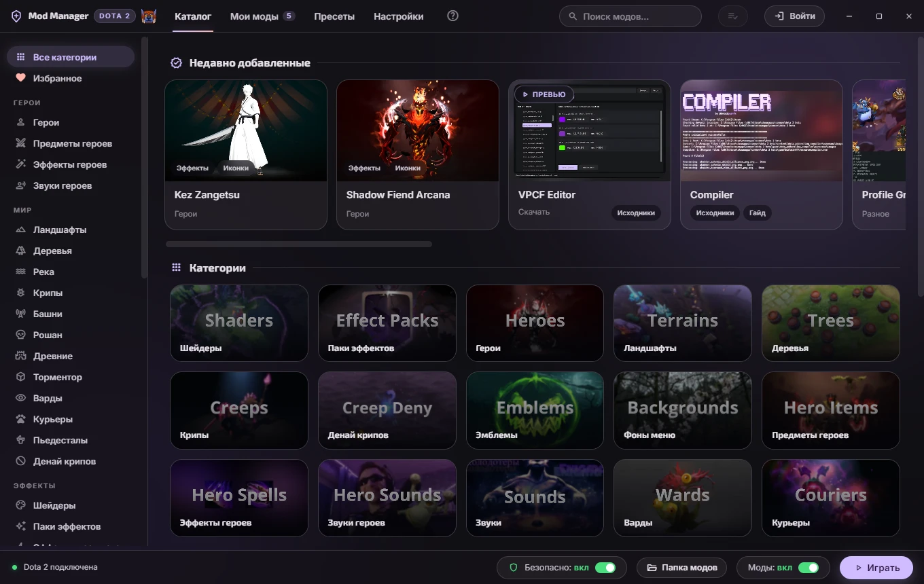Toggle the Безопасно safe mode switch

[x=605, y=568]
